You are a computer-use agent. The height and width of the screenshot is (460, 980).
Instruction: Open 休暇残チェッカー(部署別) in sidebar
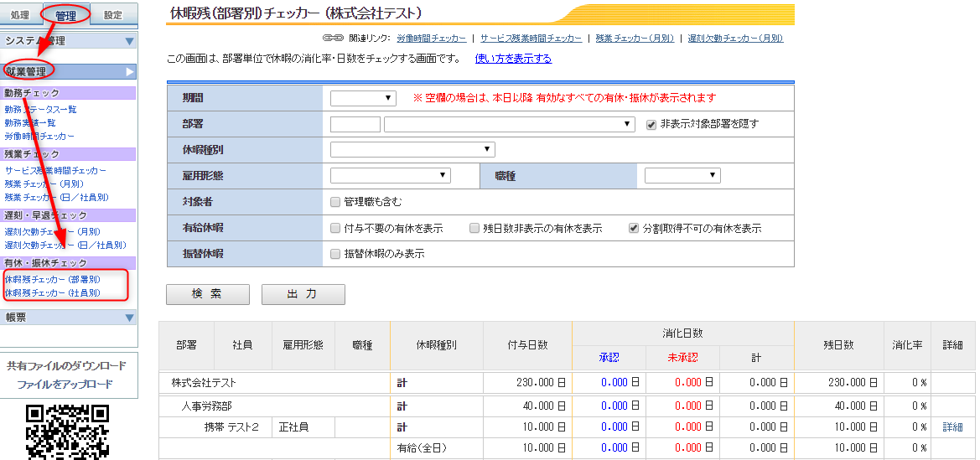pyautogui.click(x=53, y=279)
